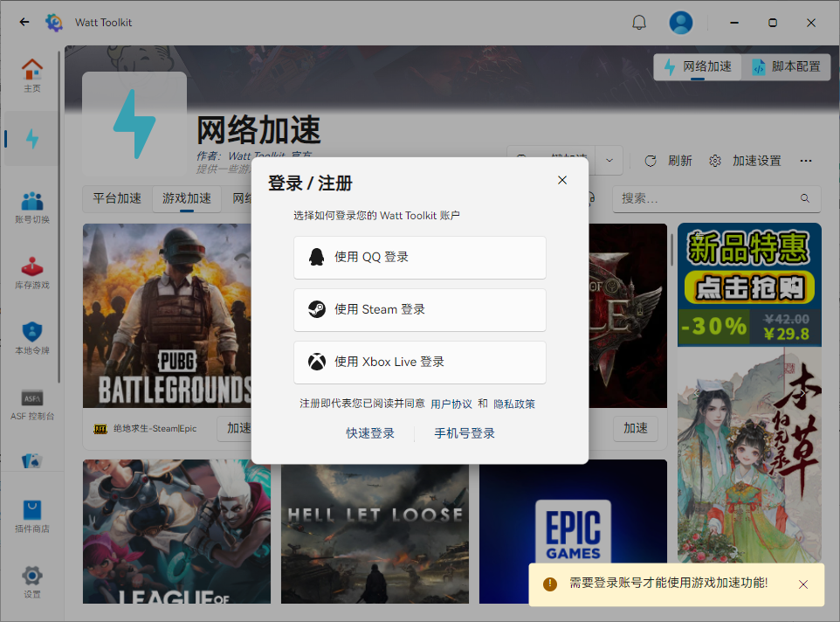Expand the dropdown arrow beside accelerate button
The width and height of the screenshot is (840, 622).
(609, 161)
